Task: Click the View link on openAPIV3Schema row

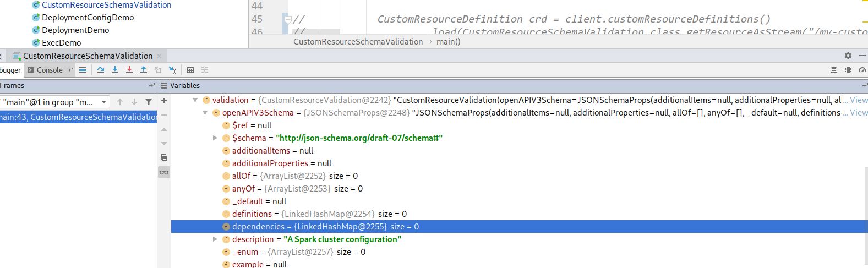Action: [x=859, y=113]
